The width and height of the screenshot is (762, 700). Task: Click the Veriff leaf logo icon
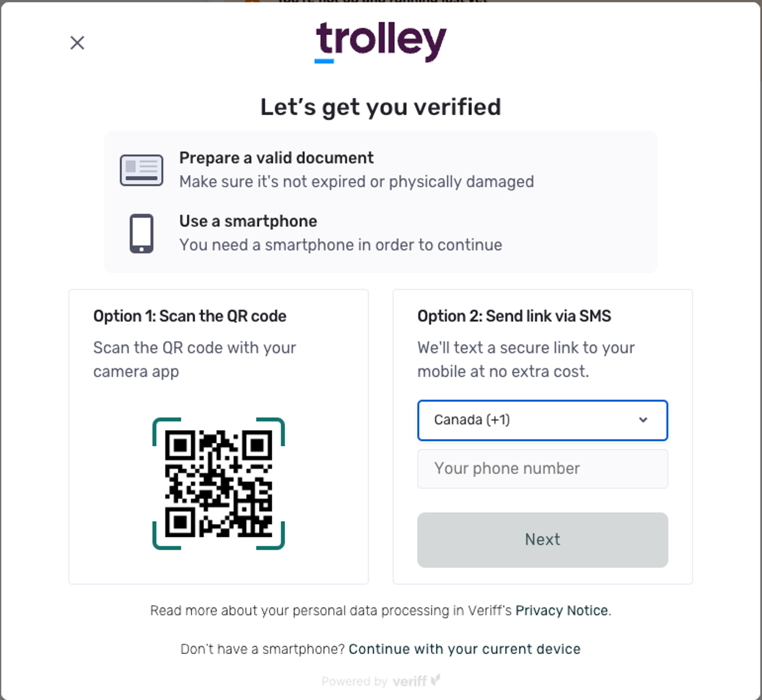point(436,680)
